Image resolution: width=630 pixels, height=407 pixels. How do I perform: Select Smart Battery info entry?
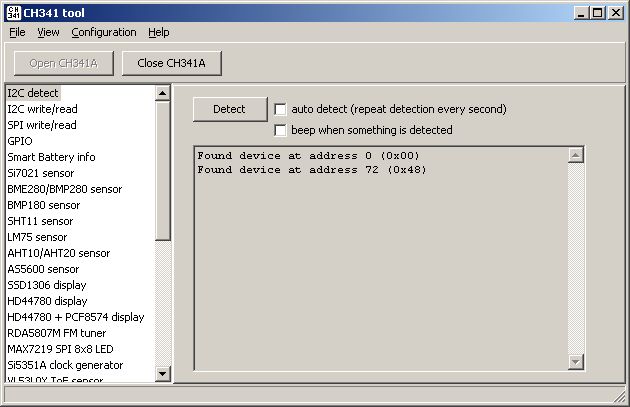[51, 157]
